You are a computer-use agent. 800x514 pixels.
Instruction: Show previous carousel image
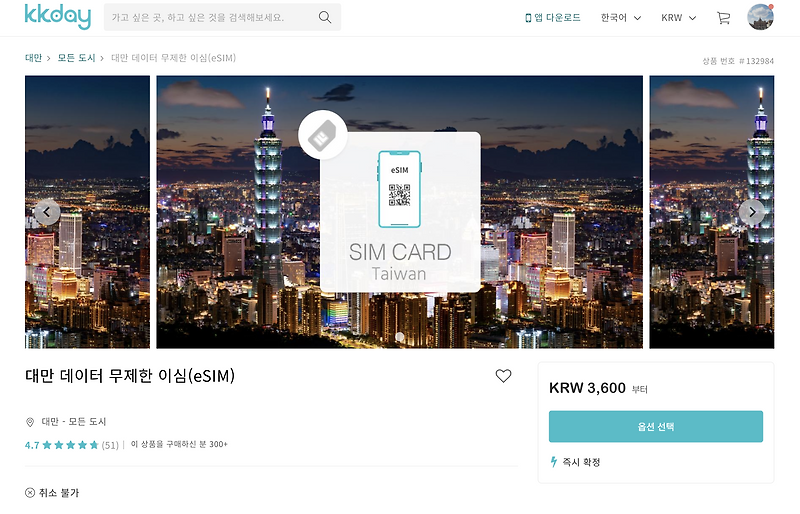pyautogui.click(x=47, y=212)
